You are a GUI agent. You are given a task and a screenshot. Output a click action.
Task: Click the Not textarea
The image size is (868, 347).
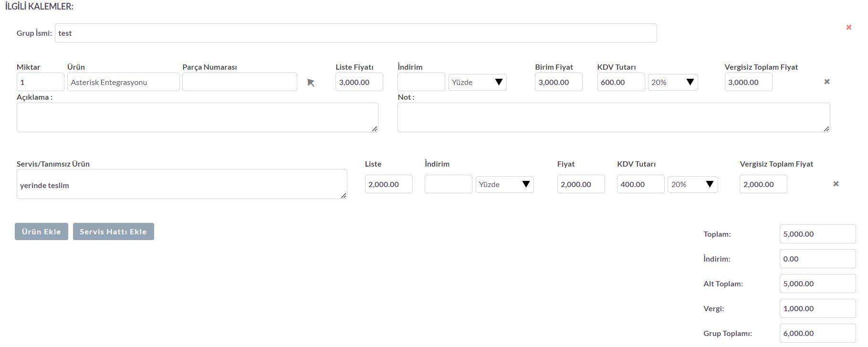point(614,117)
